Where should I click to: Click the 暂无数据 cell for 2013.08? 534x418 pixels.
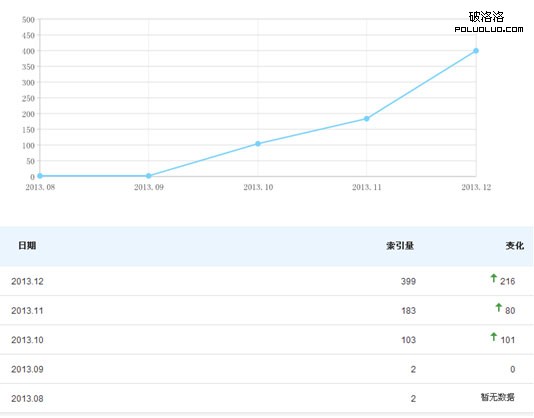pos(498,397)
